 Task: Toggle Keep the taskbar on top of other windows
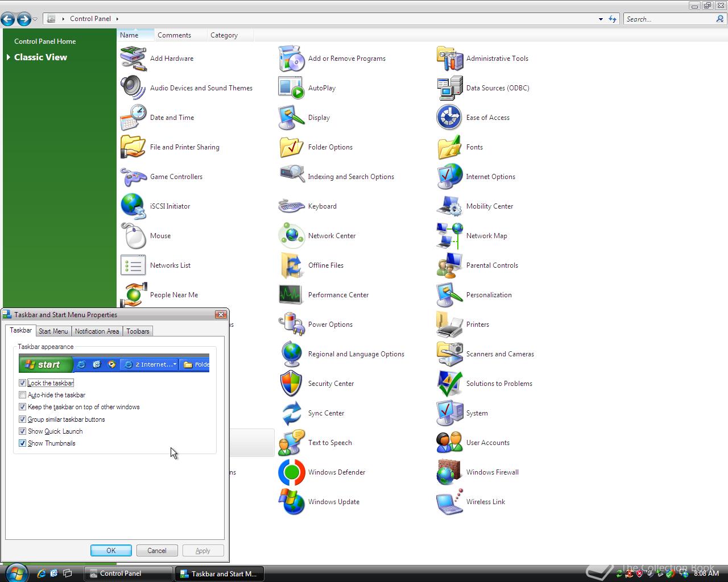click(23, 407)
